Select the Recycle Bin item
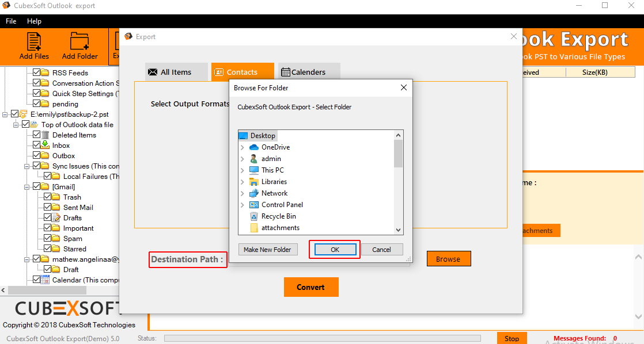The height and width of the screenshot is (344, 644). pyautogui.click(x=279, y=216)
